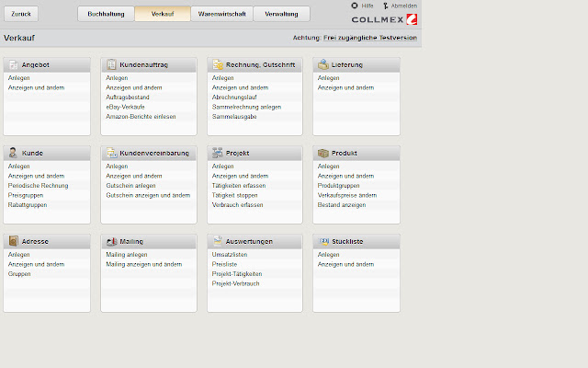The image size is (588, 368).
Task: Open eBay-Verkäufe link
Action: coord(125,107)
